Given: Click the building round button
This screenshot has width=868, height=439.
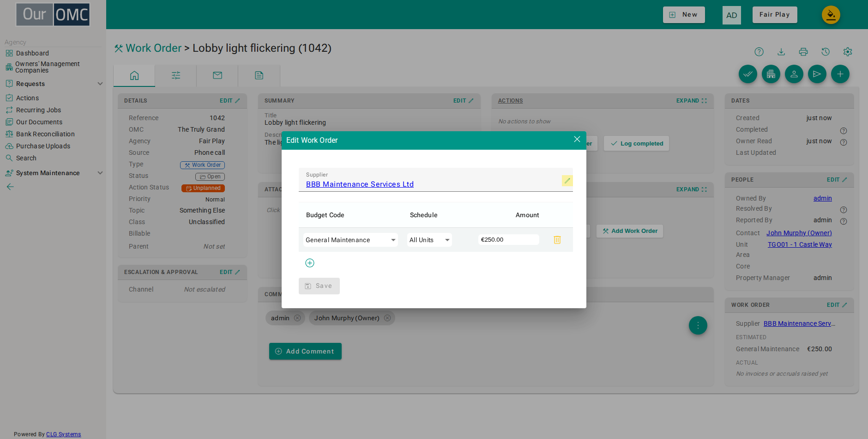Looking at the screenshot, I should (771, 74).
